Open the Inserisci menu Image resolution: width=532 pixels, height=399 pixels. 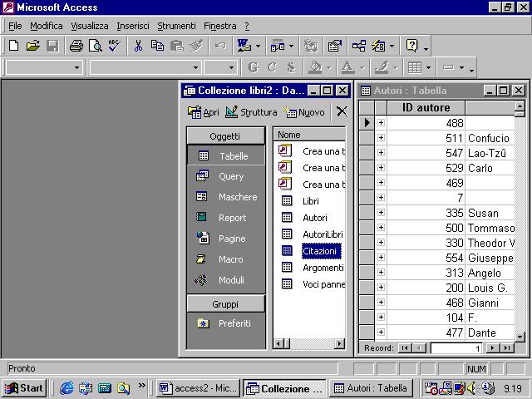tap(133, 26)
